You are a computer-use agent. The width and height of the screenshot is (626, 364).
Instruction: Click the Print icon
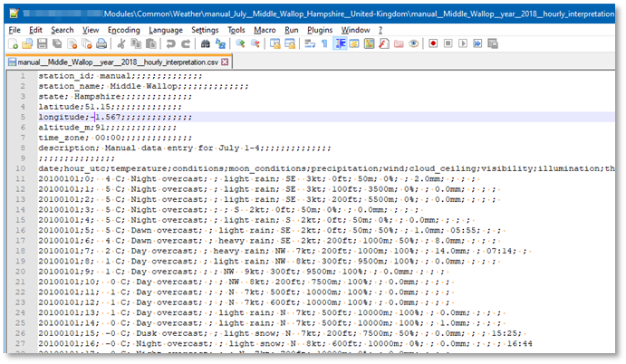coord(101,43)
